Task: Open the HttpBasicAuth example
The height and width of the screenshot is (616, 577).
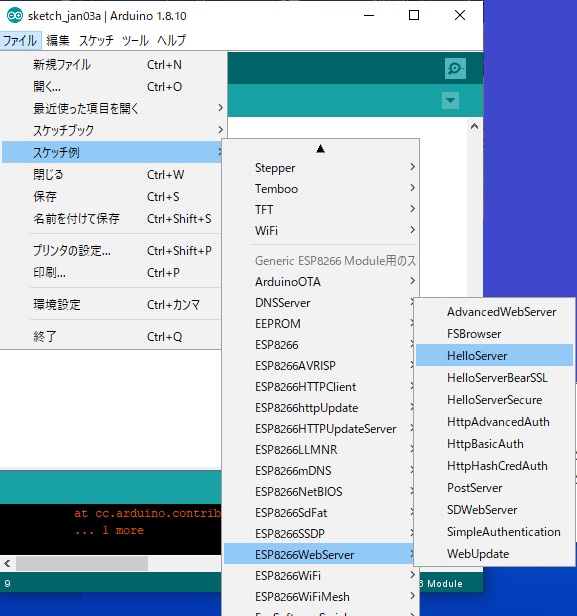Action: coord(495,444)
